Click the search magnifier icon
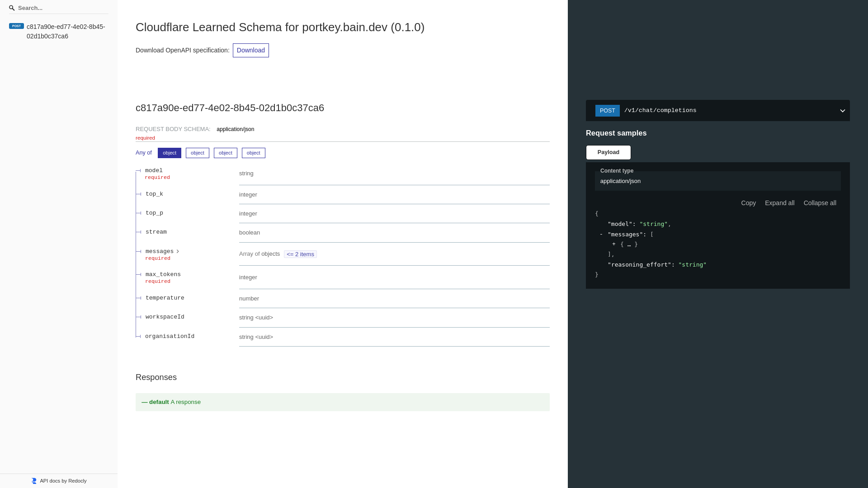 pos(12,8)
